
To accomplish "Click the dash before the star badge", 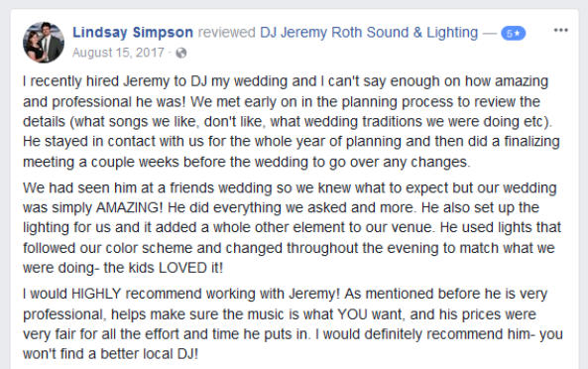I will pos(490,33).
